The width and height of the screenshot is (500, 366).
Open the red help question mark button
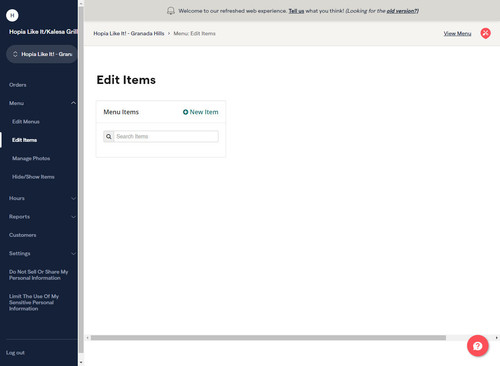click(478, 346)
